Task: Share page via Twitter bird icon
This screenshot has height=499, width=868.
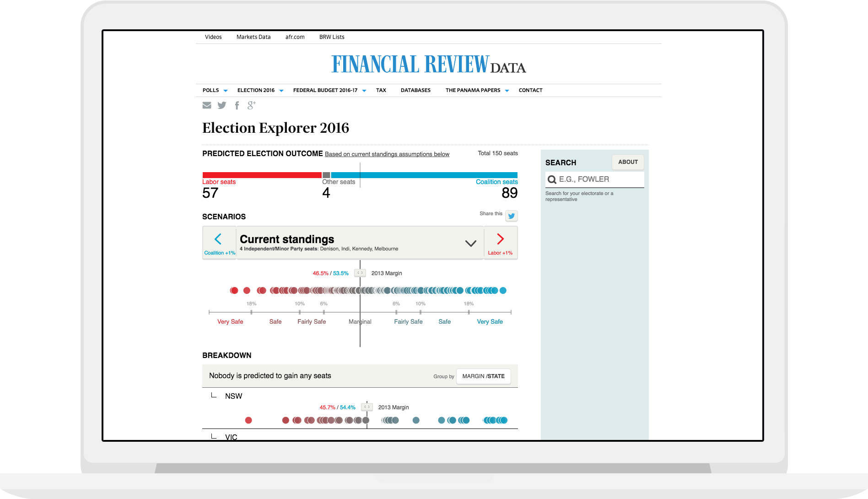Action: click(222, 105)
